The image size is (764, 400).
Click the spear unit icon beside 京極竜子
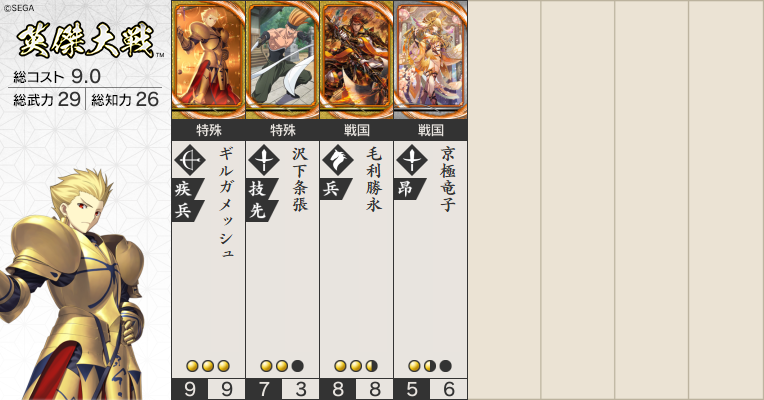[x=412, y=160]
